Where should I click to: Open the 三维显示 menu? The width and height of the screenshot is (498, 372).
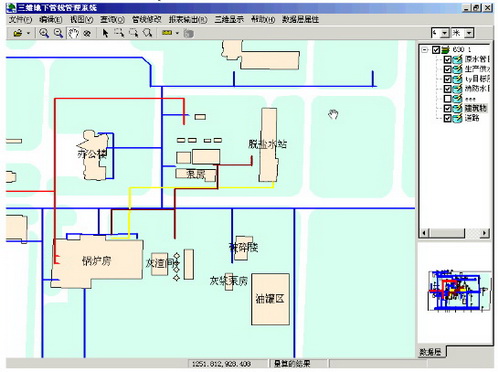229,20
